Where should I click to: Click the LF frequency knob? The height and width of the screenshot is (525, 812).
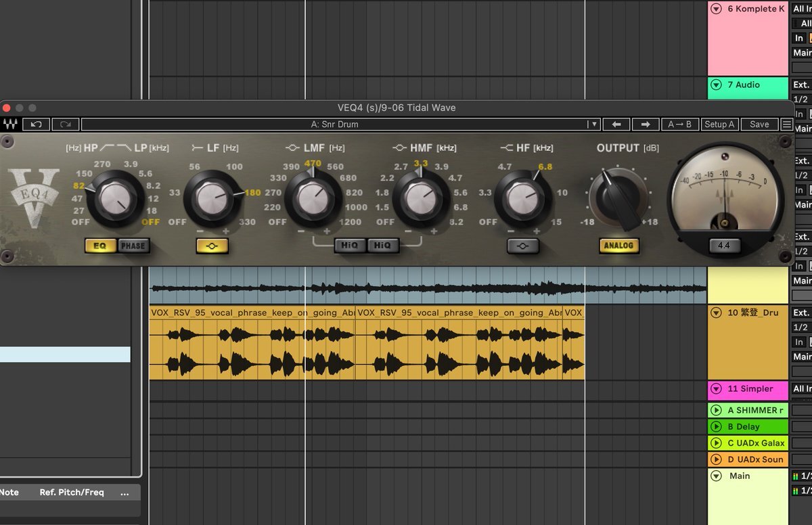point(212,198)
